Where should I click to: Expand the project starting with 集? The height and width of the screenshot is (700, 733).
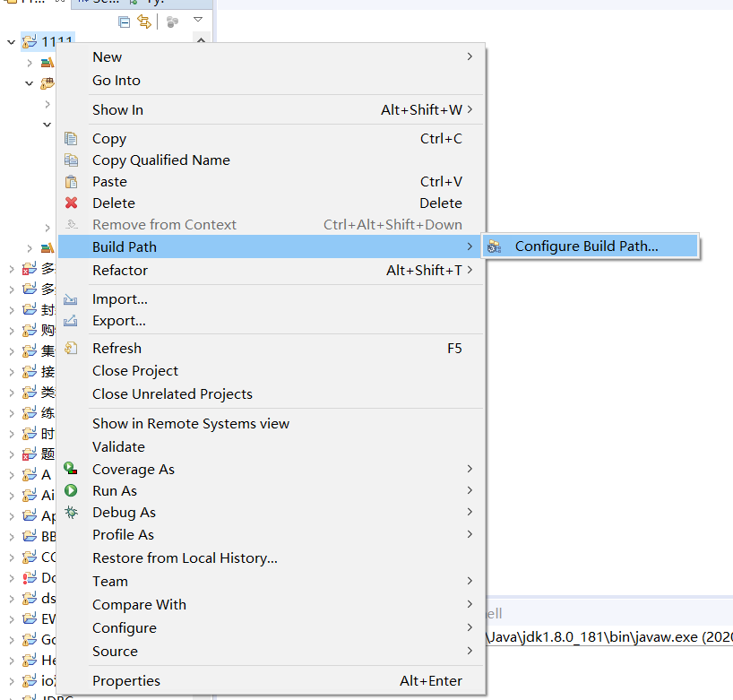(12, 351)
